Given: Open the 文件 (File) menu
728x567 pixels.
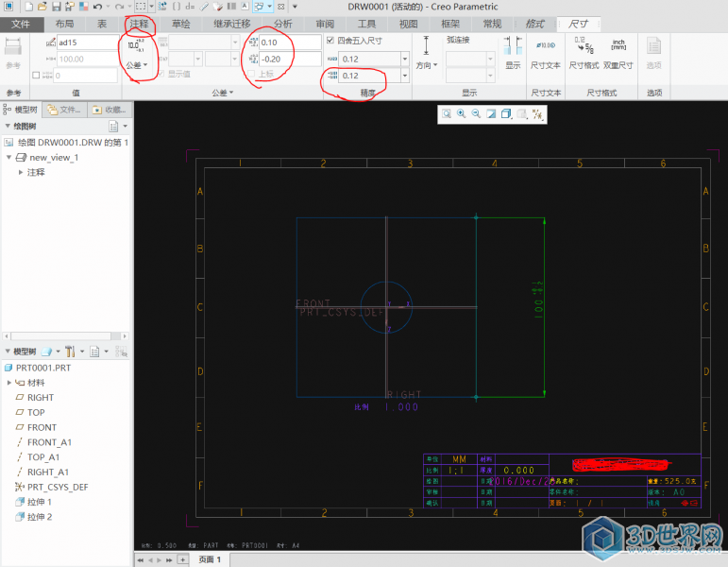Looking at the screenshot, I should coord(22,25).
